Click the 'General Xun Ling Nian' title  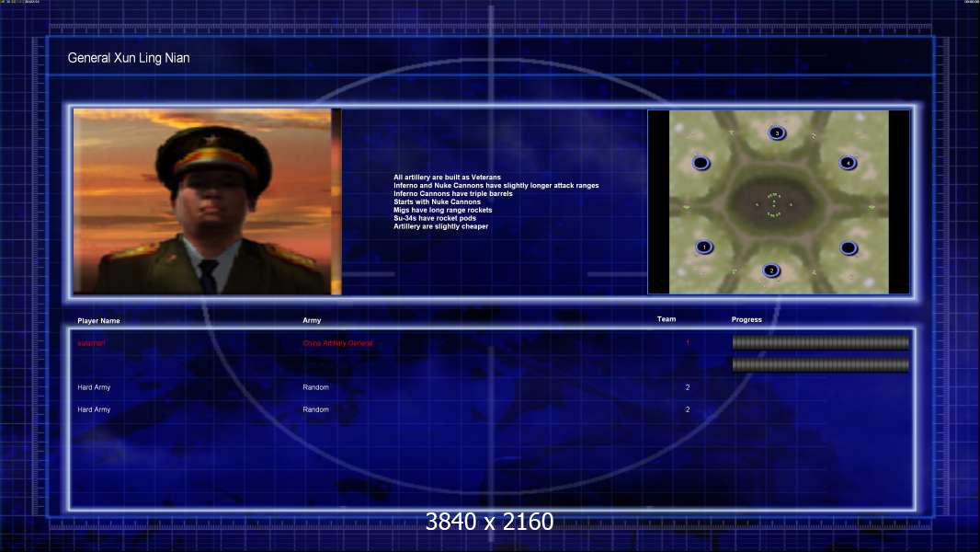coord(129,58)
